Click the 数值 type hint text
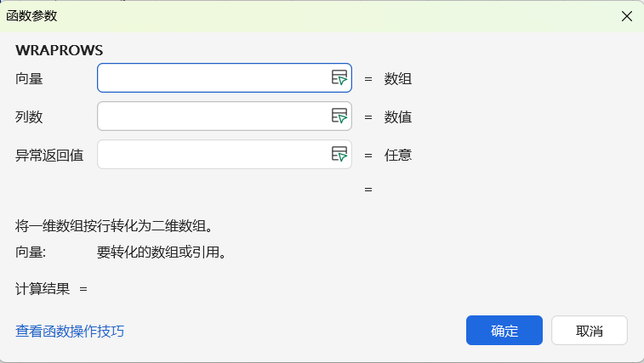644x363 pixels. pos(398,116)
